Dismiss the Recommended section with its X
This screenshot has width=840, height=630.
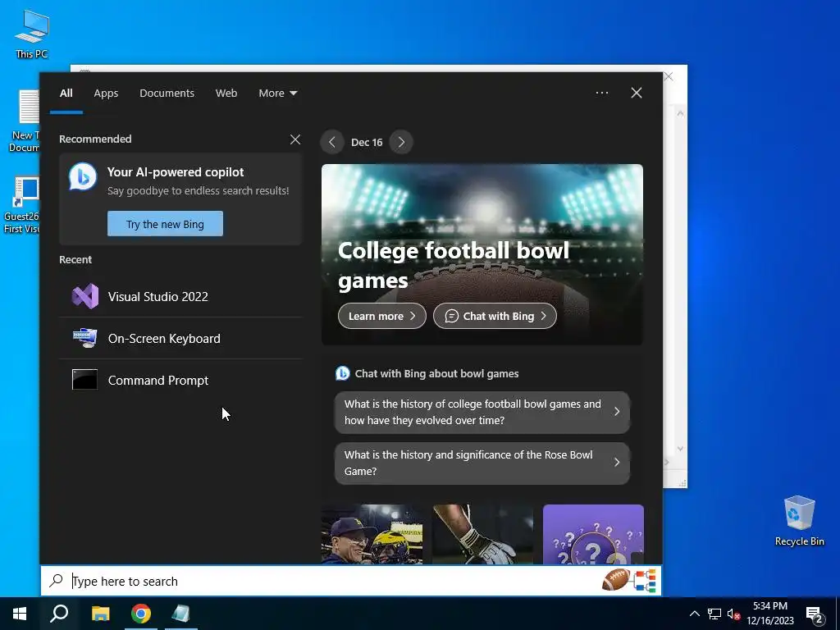coord(295,139)
